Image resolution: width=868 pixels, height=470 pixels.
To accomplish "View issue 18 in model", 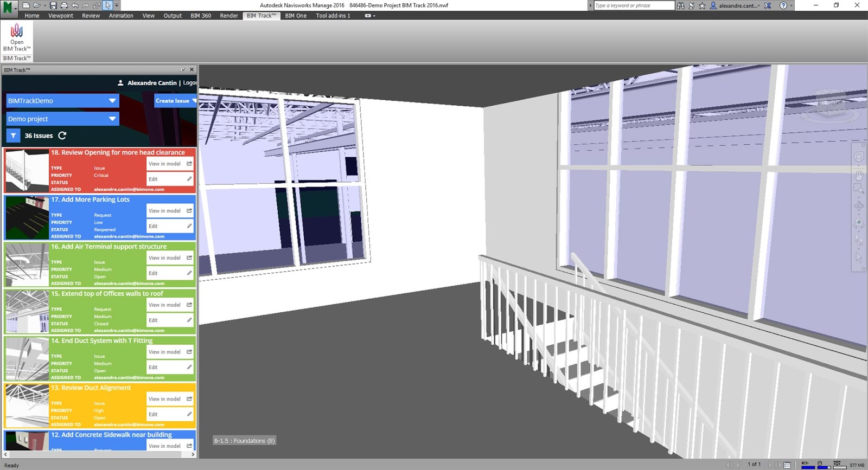I will tap(170, 164).
